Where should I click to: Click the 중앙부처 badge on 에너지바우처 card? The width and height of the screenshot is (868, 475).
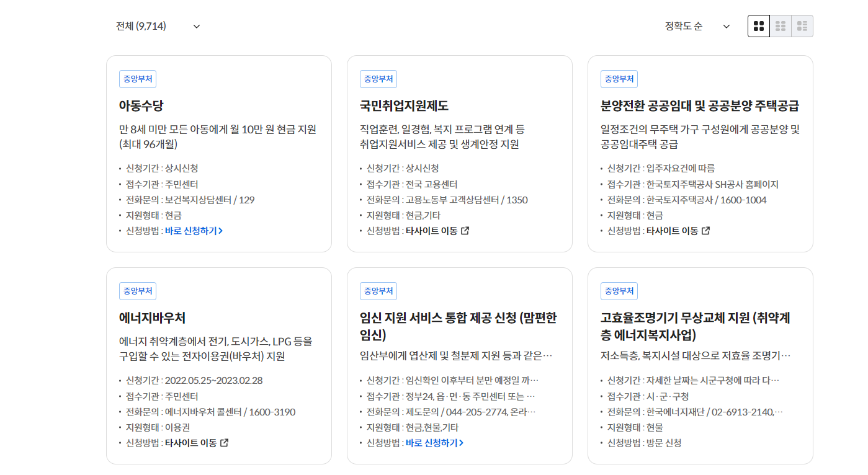pos(137,290)
